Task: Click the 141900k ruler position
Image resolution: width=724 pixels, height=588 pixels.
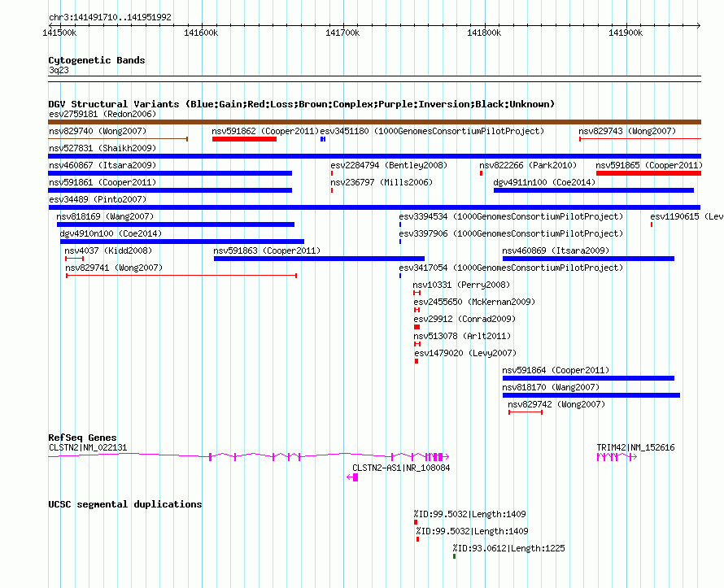Action: click(626, 33)
